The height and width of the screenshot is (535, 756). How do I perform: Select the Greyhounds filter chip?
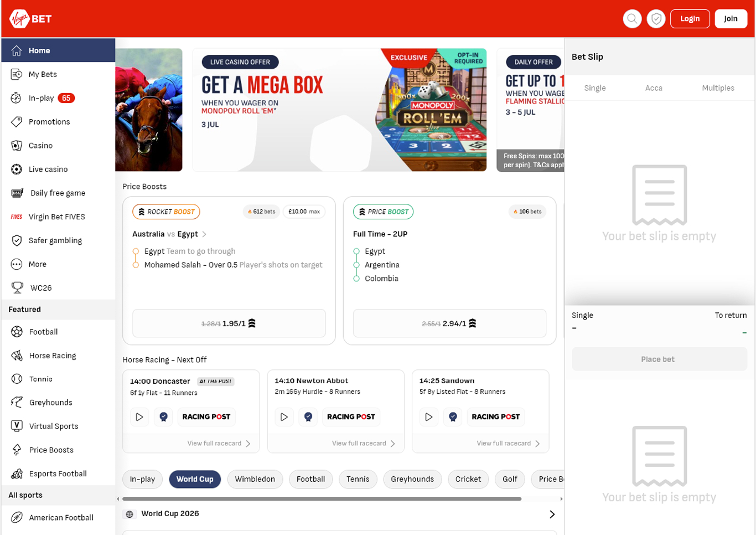point(412,479)
